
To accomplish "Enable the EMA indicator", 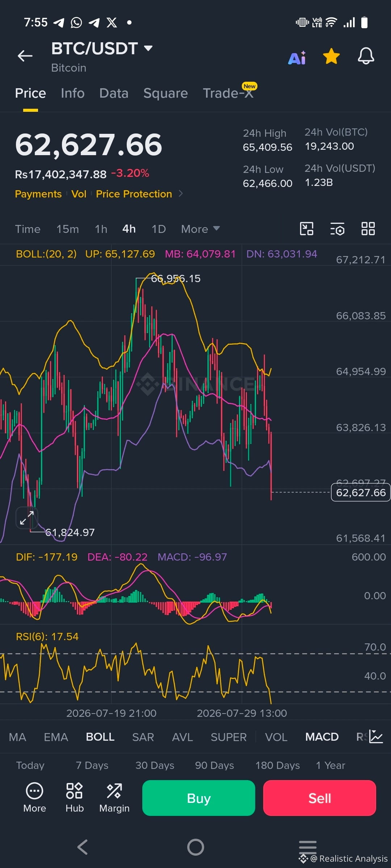I will [56, 737].
